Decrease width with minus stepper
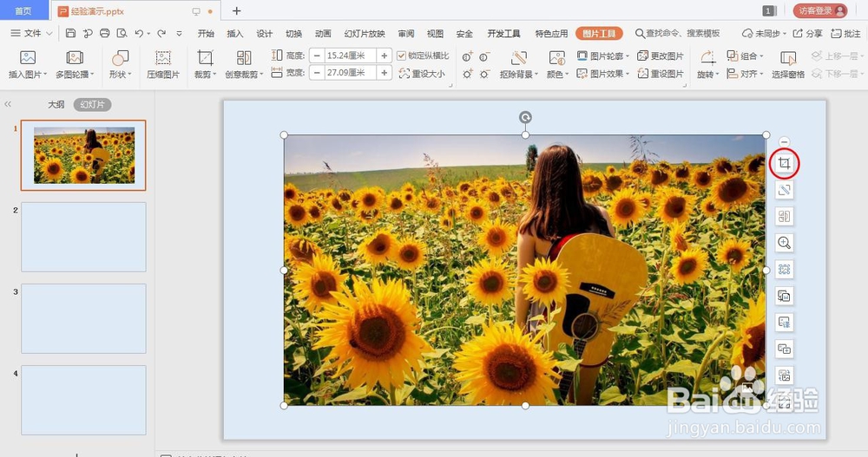Screen dimensions: 868x457 (317, 73)
